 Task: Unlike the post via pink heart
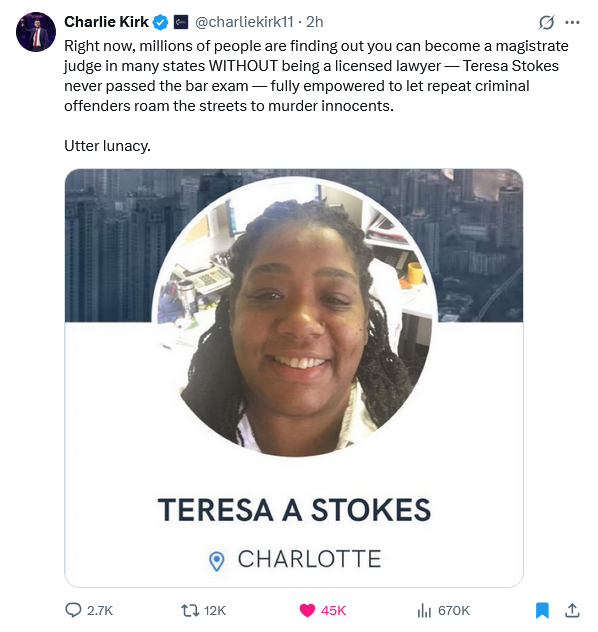pyautogui.click(x=307, y=610)
